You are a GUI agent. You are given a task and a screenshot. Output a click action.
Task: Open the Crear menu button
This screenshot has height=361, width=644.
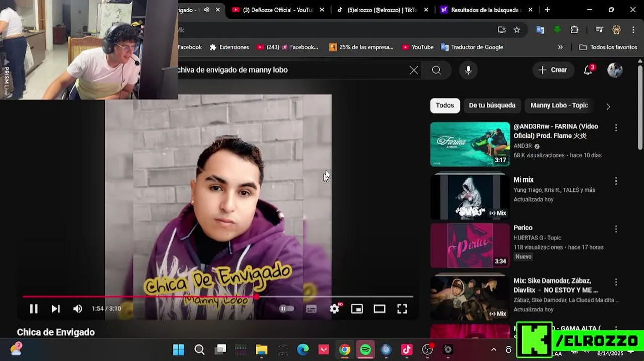pyautogui.click(x=553, y=70)
